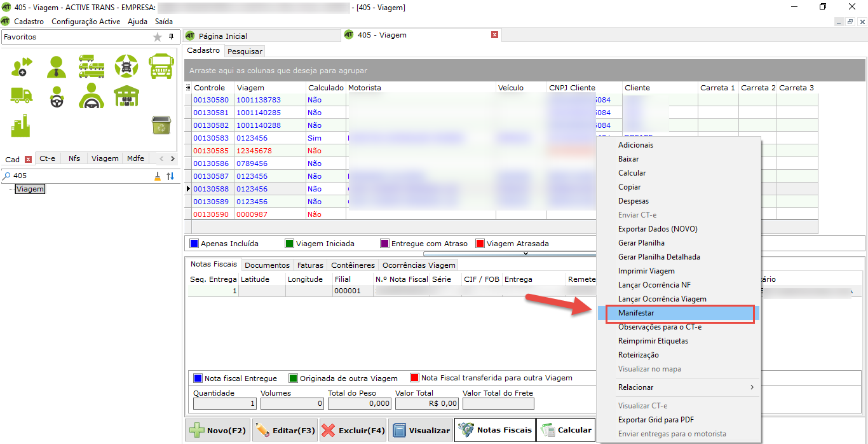The height and width of the screenshot is (444, 868).
Task: Close the Cad tab with red X
Action: pos(28,159)
